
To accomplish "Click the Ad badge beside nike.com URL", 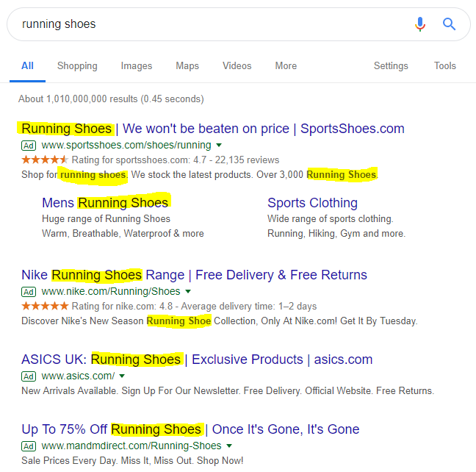I will (x=29, y=292).
